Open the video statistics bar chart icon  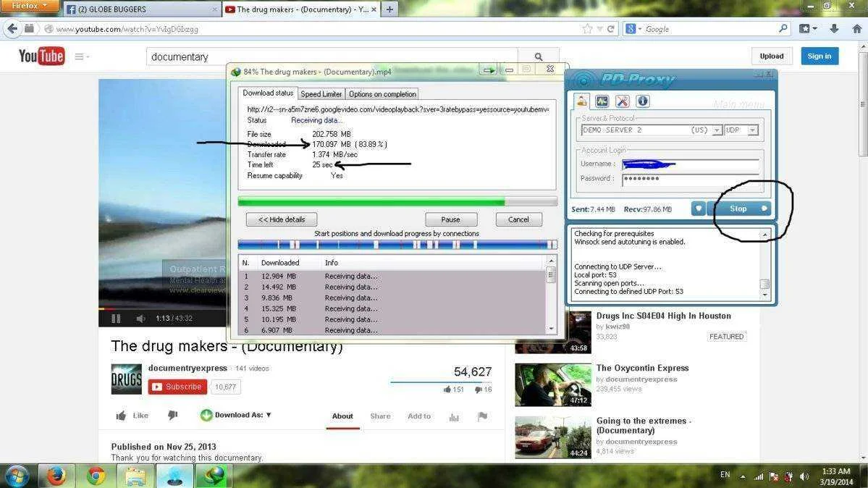[x=454, y=417]
